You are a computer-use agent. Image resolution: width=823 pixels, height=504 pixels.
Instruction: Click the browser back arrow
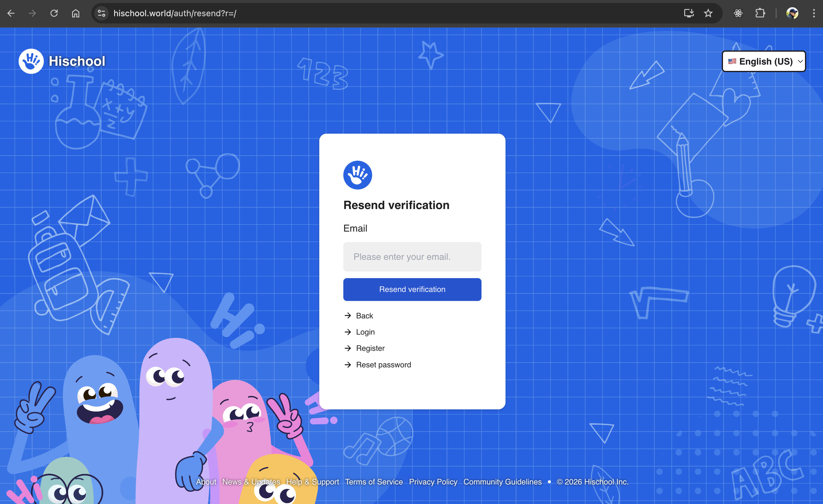tap(11, 13)
